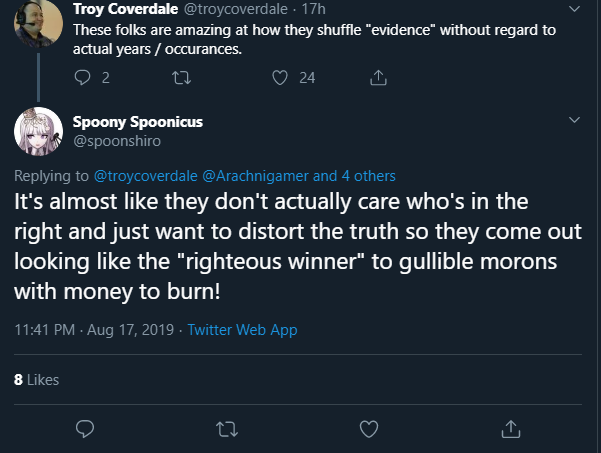Open the Troy Coverdale display name

pos(126,9)
